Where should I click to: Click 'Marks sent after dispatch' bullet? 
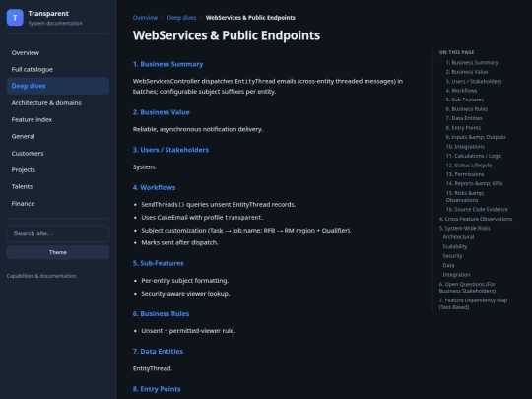pos(180,243)
